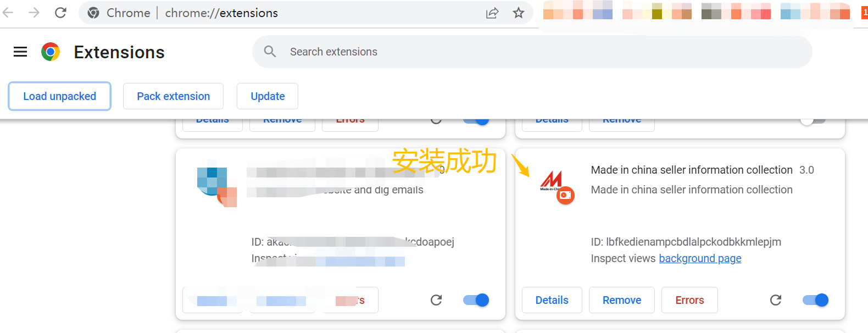868x333 pixels.
Task: Click the Made in china seller information collection title
Action: coord(692,170)
